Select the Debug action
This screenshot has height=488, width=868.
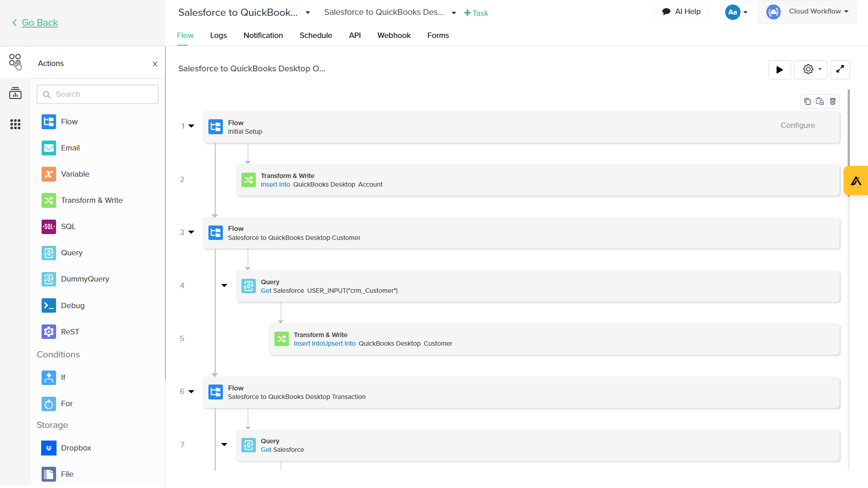click(72, 305)
